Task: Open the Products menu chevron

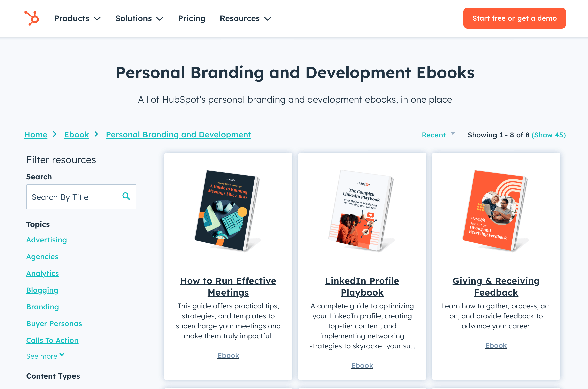Action: [x=97, y=19]
